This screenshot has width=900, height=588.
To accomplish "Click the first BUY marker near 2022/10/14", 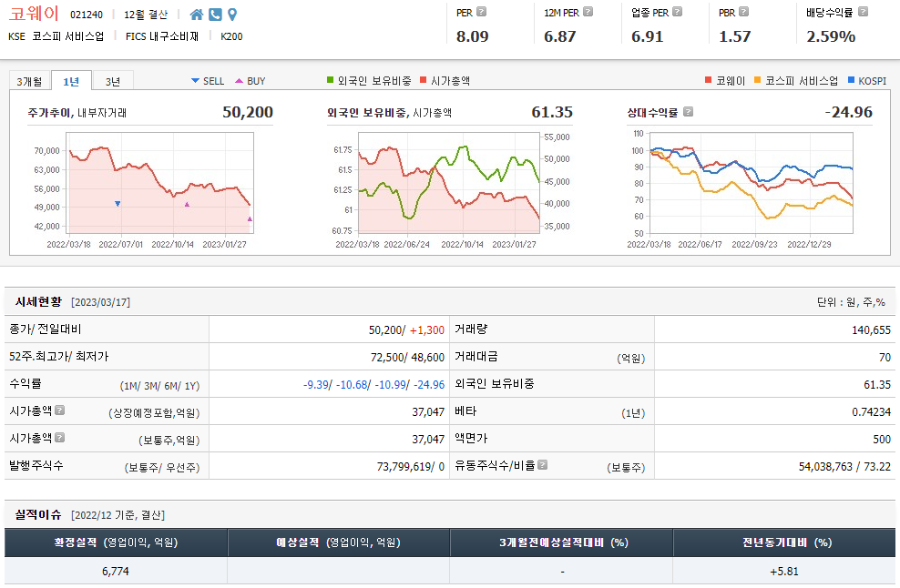I will [187, 204].
